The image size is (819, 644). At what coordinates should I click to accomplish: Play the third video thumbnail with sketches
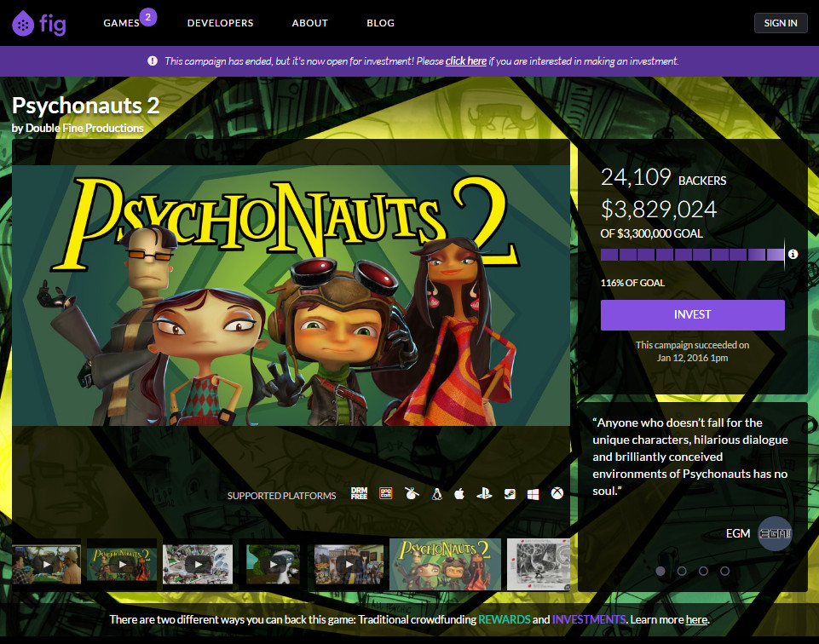(198, 564)
